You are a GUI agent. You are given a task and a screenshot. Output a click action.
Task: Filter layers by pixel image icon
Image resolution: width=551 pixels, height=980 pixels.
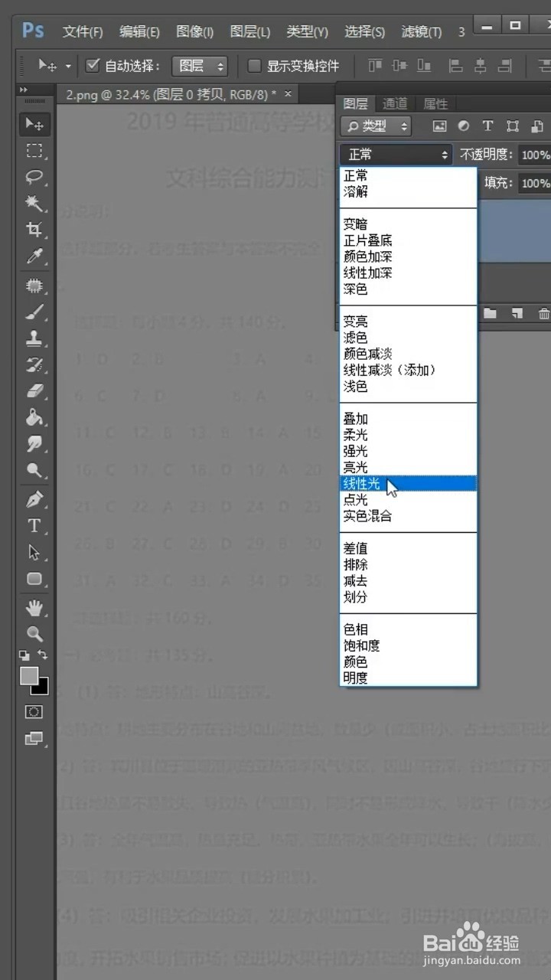pyautogui.click(x=439, y=126)
